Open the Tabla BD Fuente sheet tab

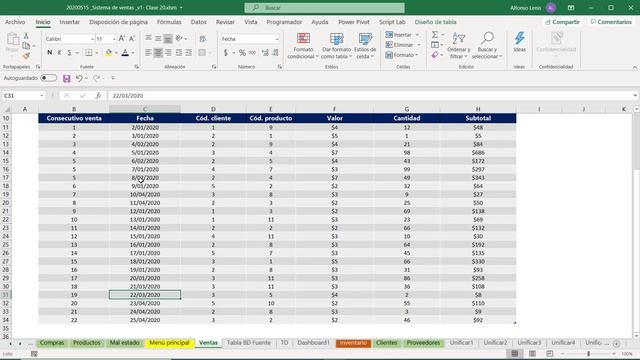[x=249, y=343]
